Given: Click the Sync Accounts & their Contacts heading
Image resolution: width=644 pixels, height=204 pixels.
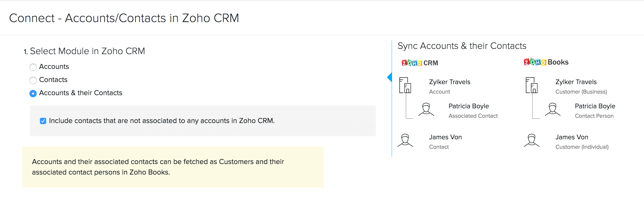Looking at the screenshot, I should pyautogui.click(x=462, y=46).
